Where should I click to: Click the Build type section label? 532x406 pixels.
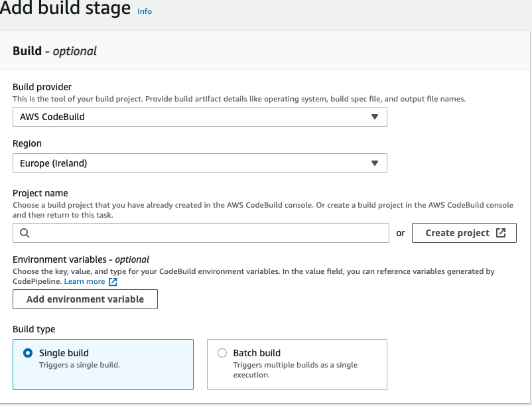34,329
